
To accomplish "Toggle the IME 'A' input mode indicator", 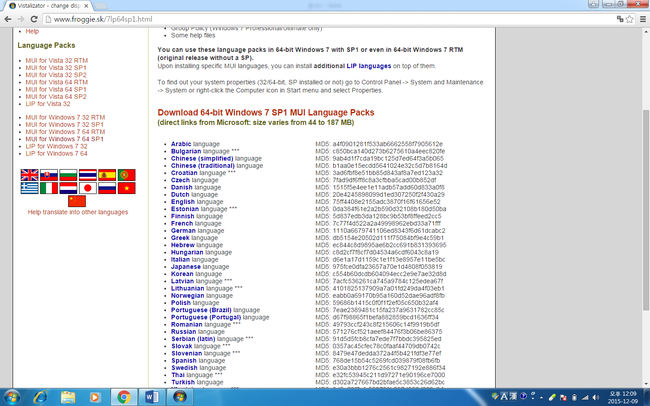I will (x=504, y=396).
